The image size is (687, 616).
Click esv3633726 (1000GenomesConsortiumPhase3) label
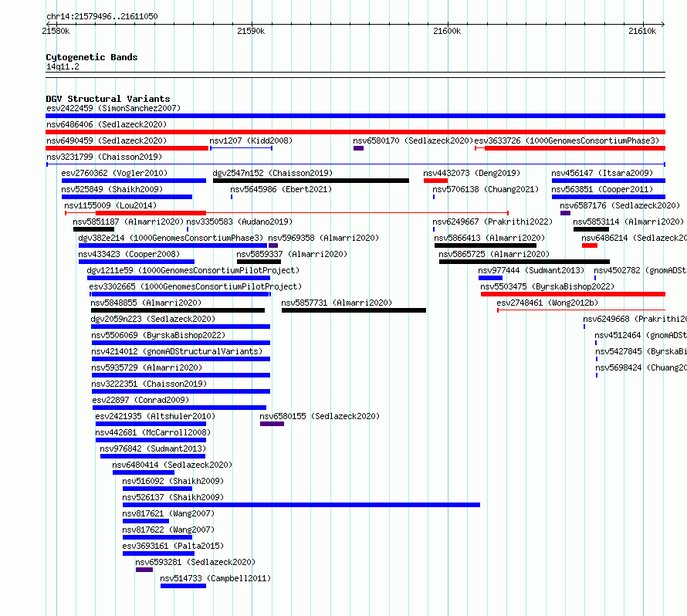pos(567,140)
